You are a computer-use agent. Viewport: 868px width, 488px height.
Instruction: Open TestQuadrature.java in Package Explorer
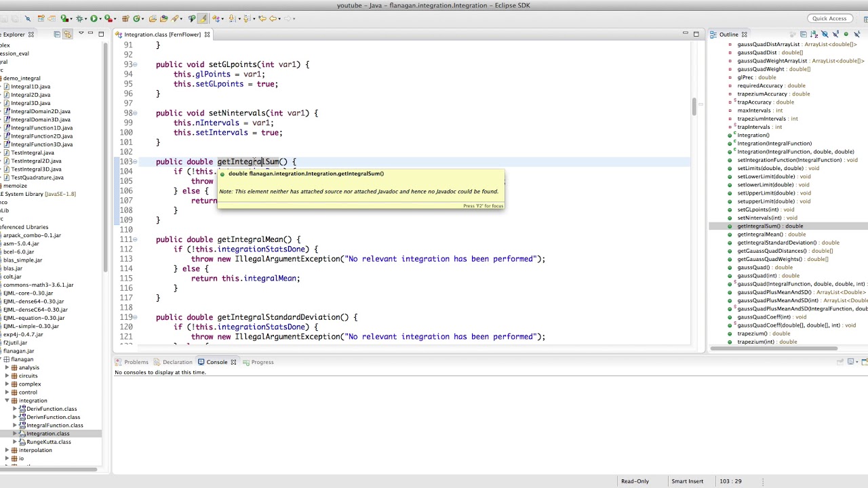click(x=37, y=177)
